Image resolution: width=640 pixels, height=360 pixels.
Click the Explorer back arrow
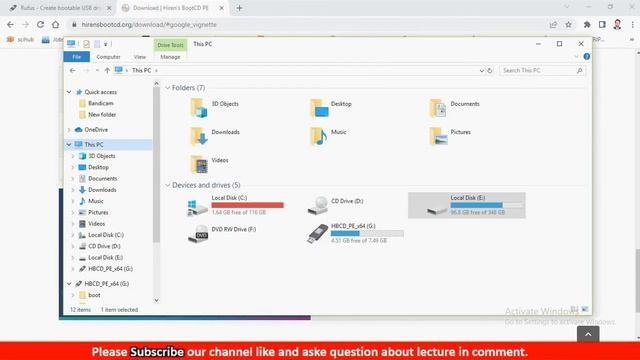point(73,71)
